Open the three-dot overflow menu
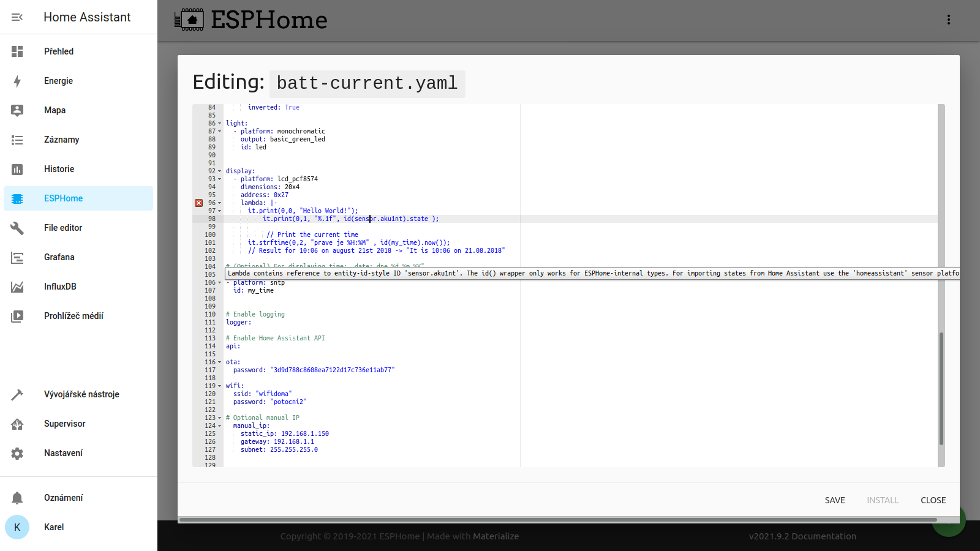Image resolution: width=980 pixels, height=551 pixels. pos(949,20)
